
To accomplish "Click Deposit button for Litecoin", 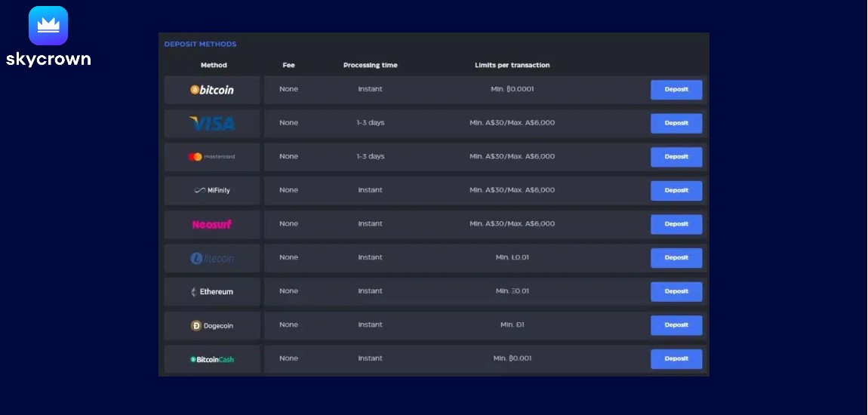I will tap(676, 258).
